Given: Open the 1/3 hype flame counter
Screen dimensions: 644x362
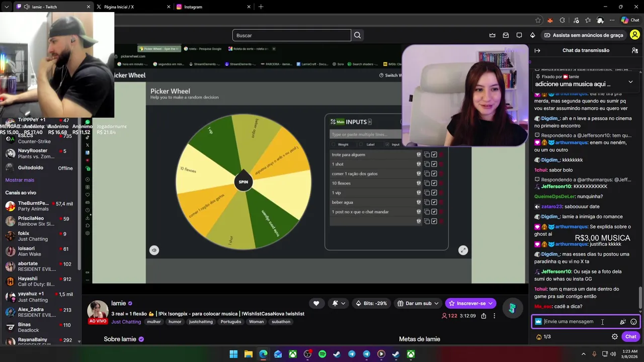Looking at the screenshot, I should click(x=543, y=337).
